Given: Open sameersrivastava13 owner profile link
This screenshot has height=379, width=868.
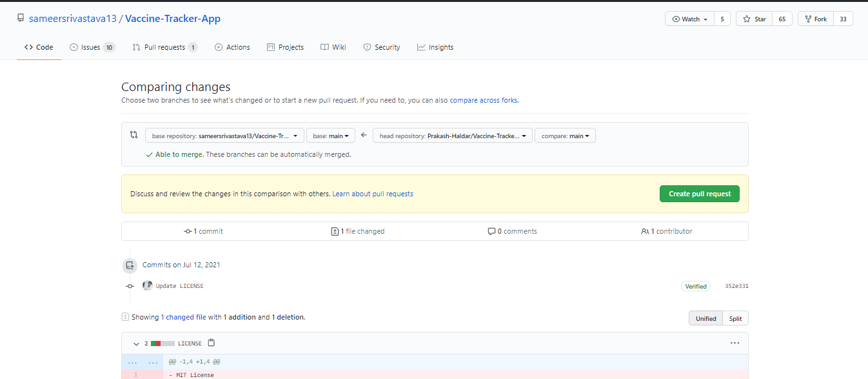Looking at the screenshot, I should pos(73,19).
